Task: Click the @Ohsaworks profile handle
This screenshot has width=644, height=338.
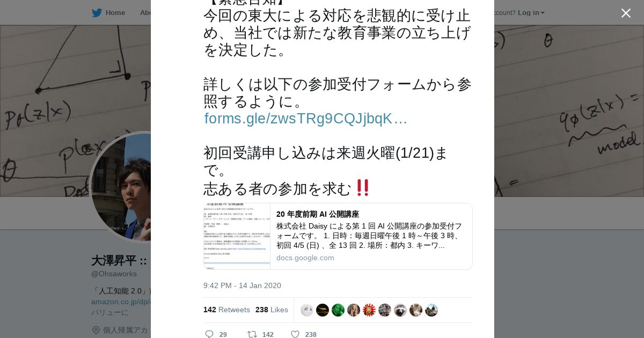Action: point(114,274)
